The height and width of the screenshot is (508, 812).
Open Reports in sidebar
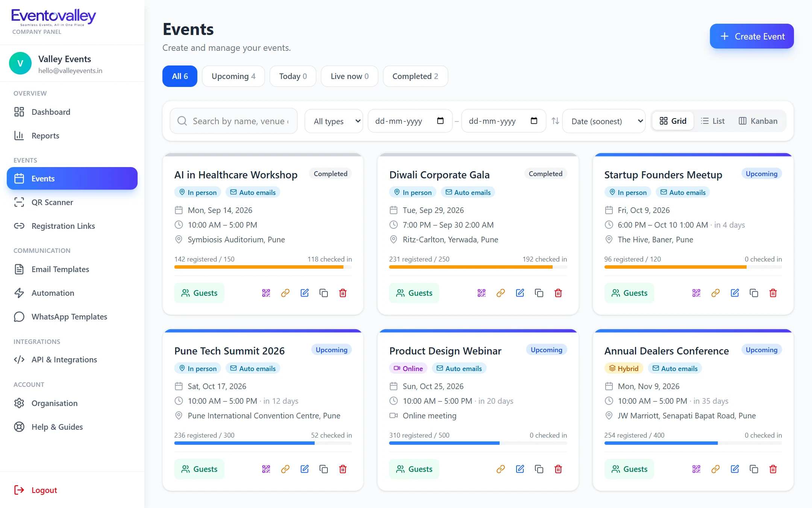point(72,135)
